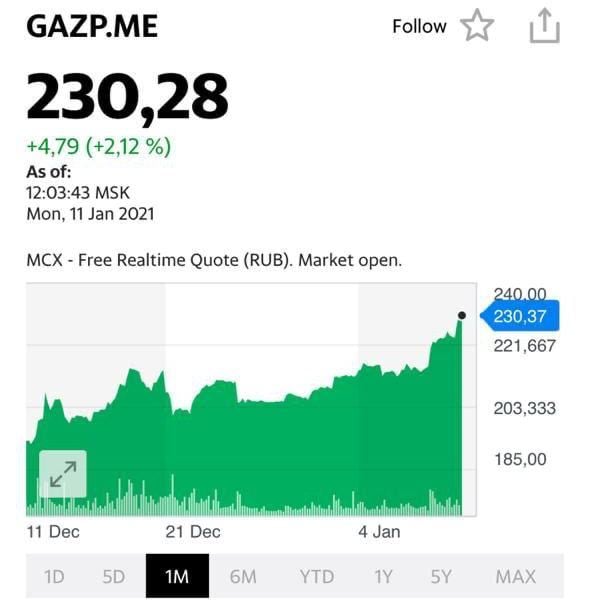Image resolution: width=589 pixels, height=601 pixels.
Task: Switch to the 1Y chart range
Action: tap(383, 576)
